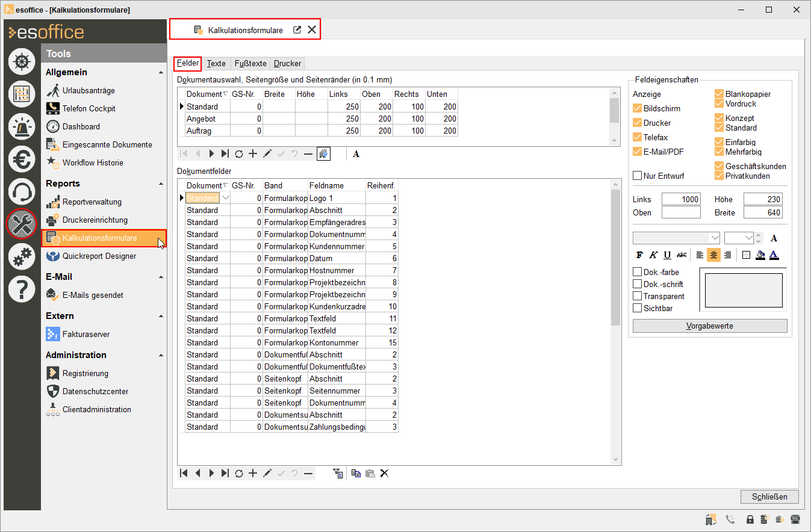Toggle underline formatting in Feldeigenschaften
Viewport: 811px width, 532px height.
click(667, 255)
